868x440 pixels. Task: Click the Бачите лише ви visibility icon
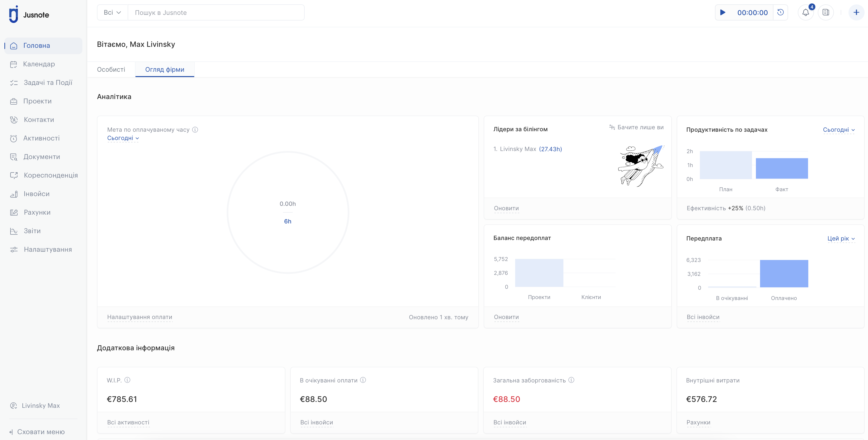[x=612, y=127]
